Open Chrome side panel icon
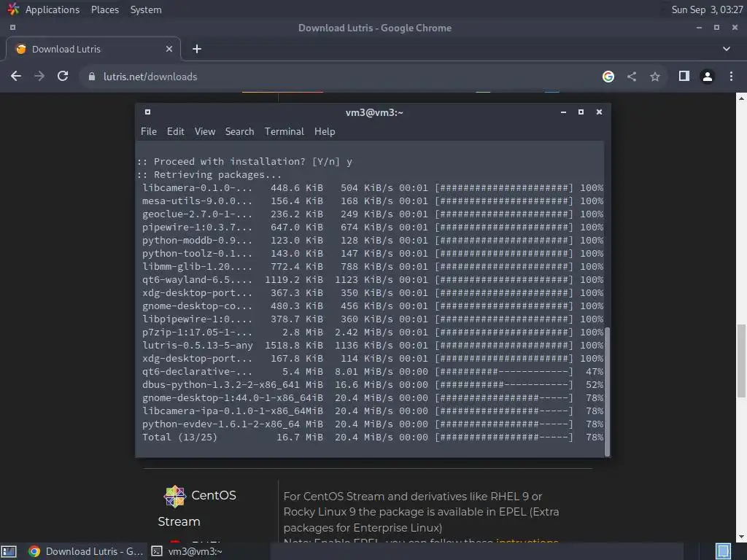The image size is (747, 560). pyautogui.click(x=684, y=76)
